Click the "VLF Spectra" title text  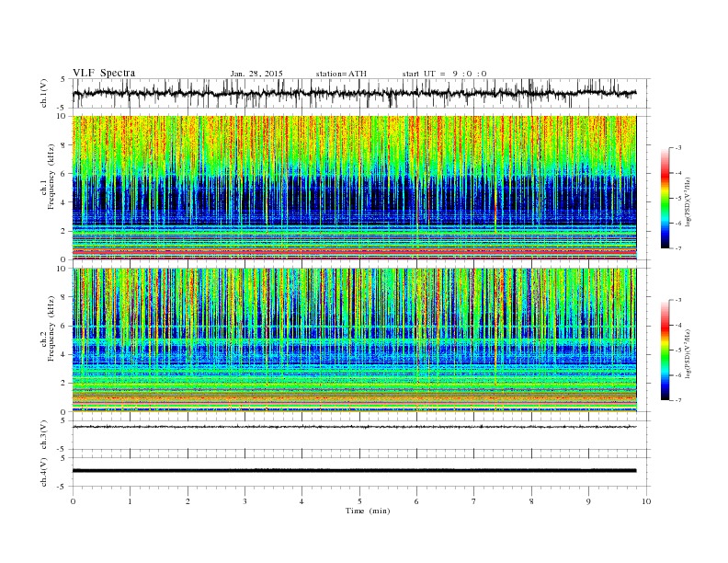pos(104,73)
